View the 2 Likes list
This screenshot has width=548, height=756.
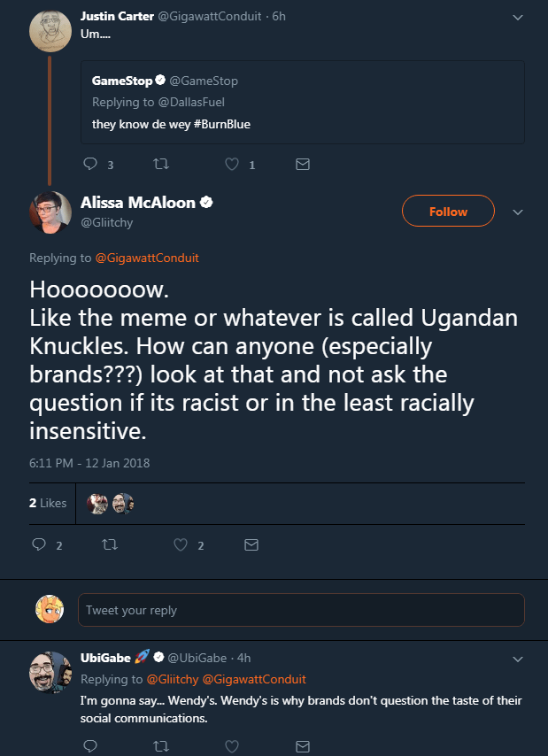coord(48,503)
